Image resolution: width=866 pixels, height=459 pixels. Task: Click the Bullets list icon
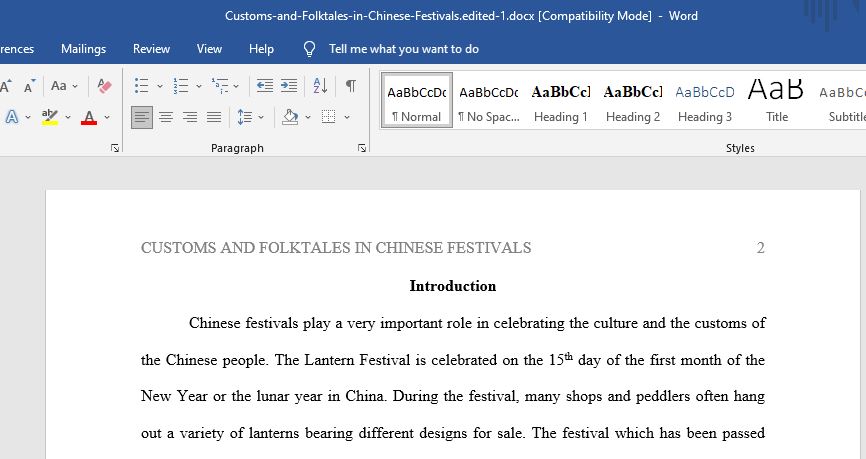(x=141, y=86)
